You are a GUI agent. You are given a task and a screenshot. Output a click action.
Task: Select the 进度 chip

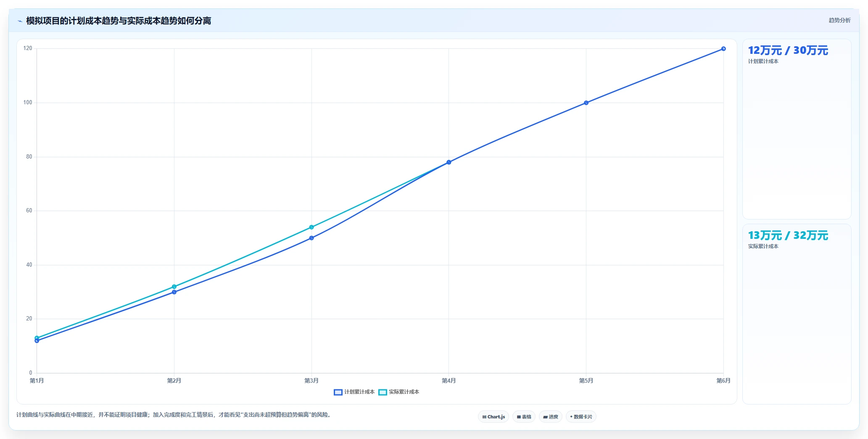[551, 417]
